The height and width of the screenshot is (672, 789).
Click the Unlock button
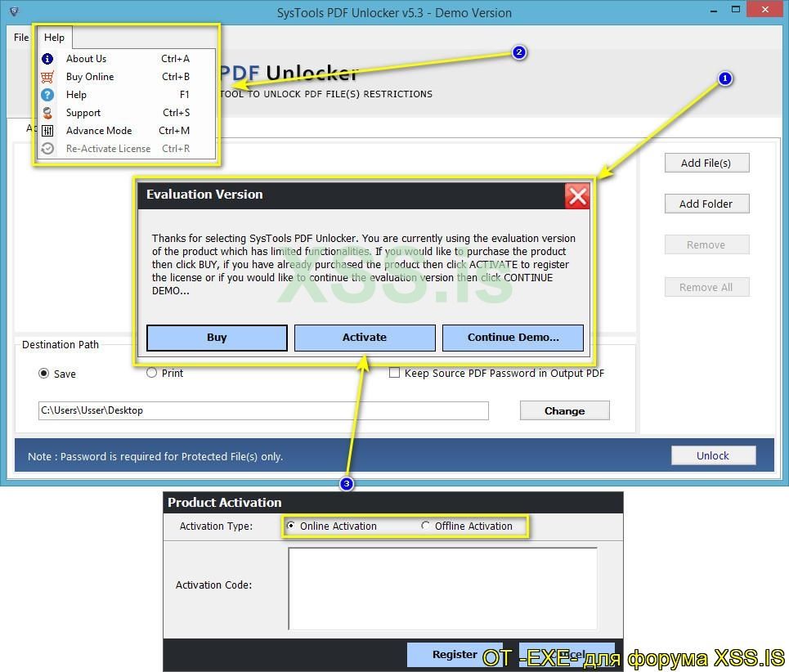click(713, 455)
